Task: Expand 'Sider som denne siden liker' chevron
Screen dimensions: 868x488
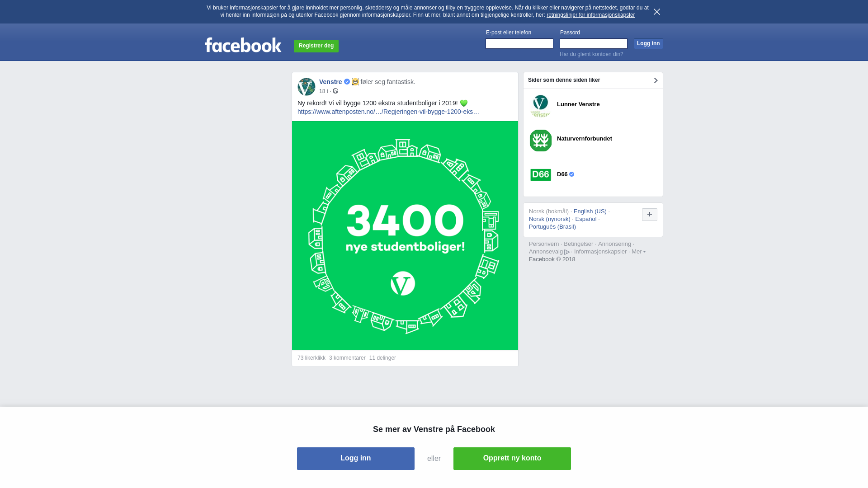Action: (x=656, y=80)
